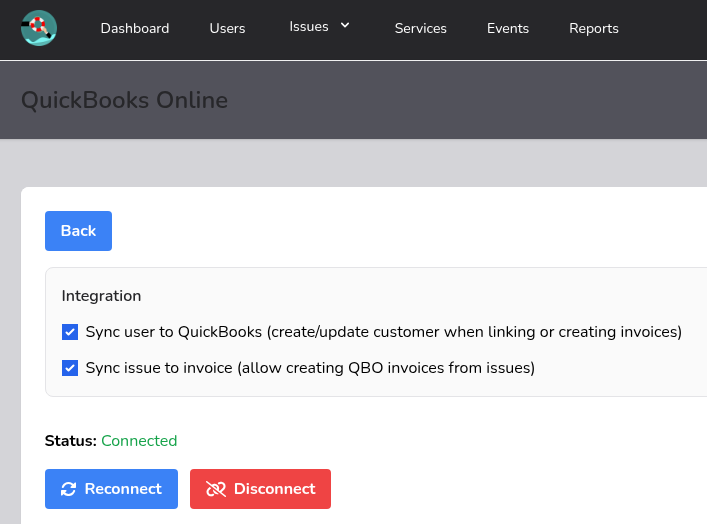Open the Issues menu
This screenshot has width=707, height=524.
coord(309,27)
